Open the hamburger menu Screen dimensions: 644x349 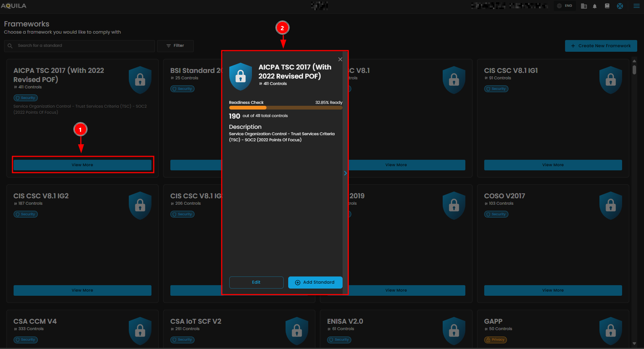pyautogui.click(x=636, y=6)
